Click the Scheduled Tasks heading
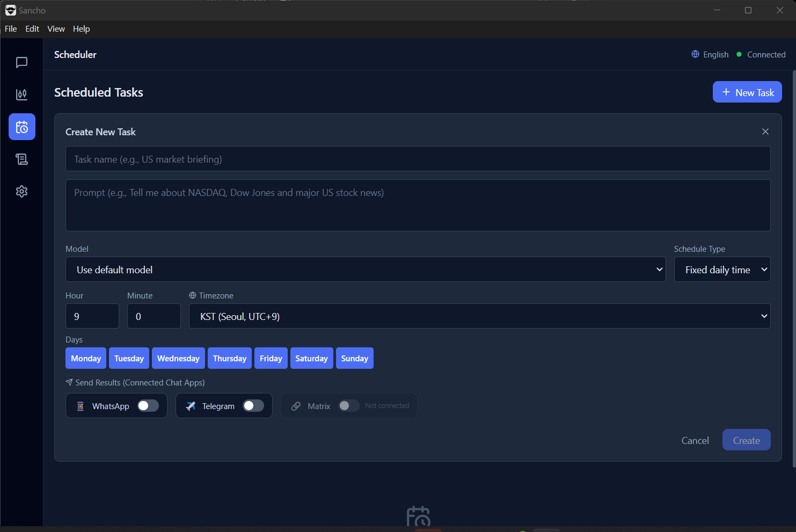Viewport: 796px width, 532px height. [x=99, y=92]
